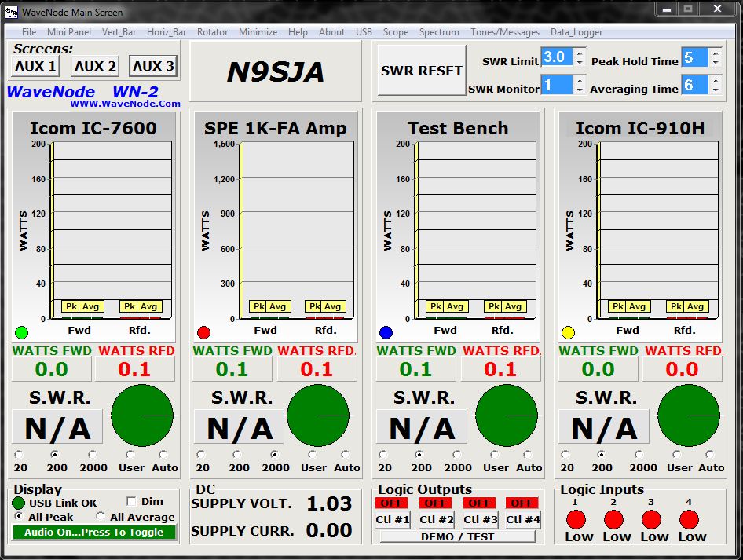Select the Auto range for Icom IC-910H
This screenshot has height=560, width=743.
pos(709,455)
